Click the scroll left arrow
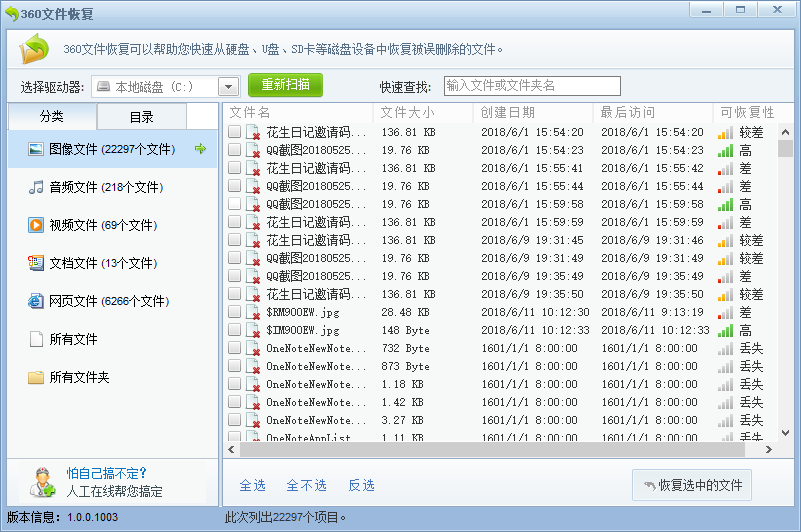This screenshot has width=801, height=532. point(231,450)
